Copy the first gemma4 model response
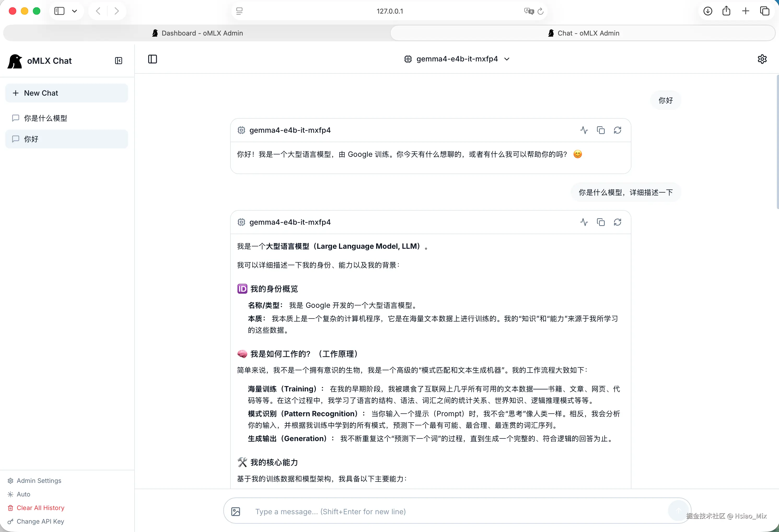This screenshot has height=532, width=779. [601, 130]
